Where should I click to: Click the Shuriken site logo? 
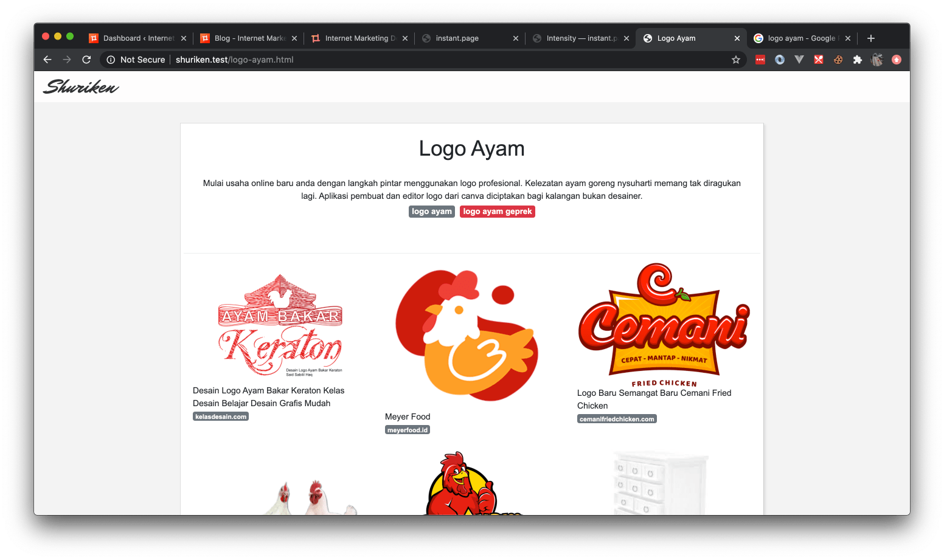[x=81, y=87]
